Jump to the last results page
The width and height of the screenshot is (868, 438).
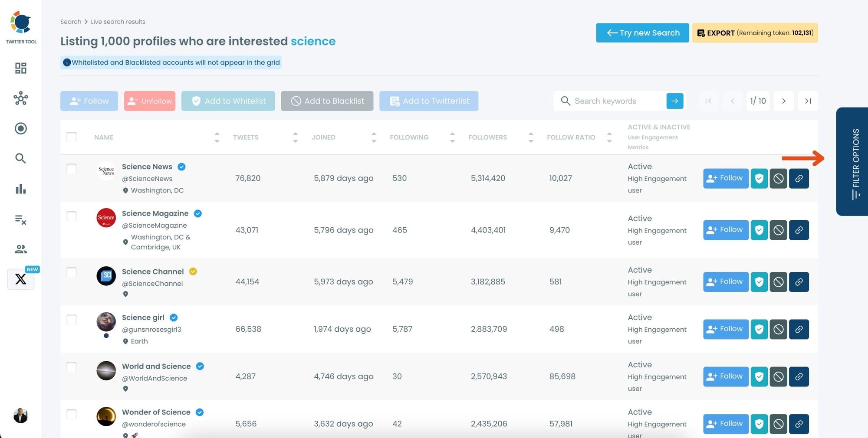tap(808, 101)
